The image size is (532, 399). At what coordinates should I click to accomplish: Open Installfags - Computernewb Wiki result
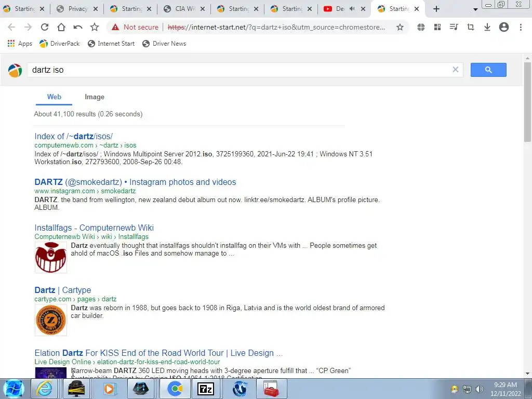click(x=94, y=228)
